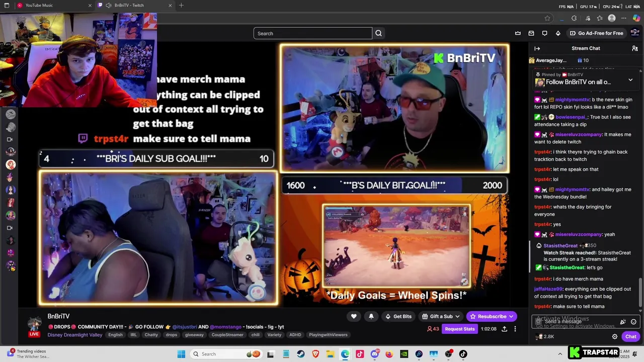Click the Get Bits button under stream
Image resolution: width=644 pixels, height=362 pixels.
[398, 316]
